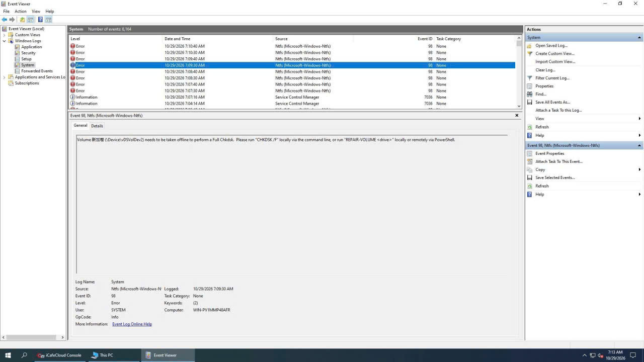The width and height of the screenshot is (644, 362).
Task: Open the View submenu arrow in Actions
Action: [x=639, y=119]
